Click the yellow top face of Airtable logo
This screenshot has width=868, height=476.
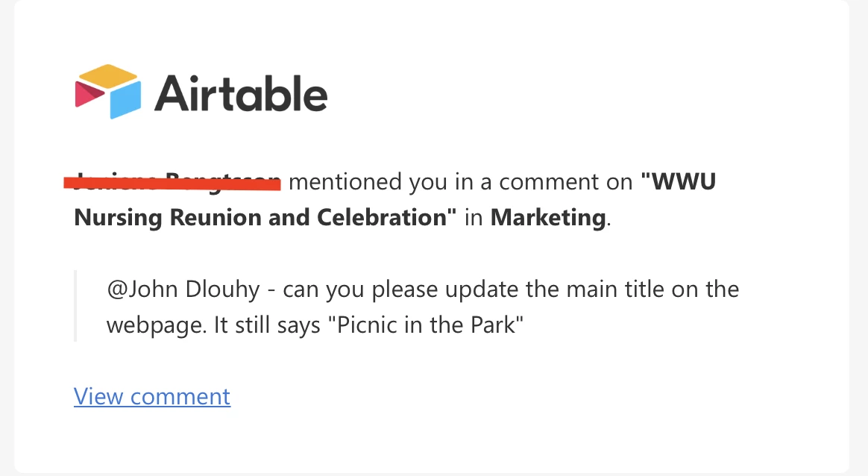(x=108, y=76)
